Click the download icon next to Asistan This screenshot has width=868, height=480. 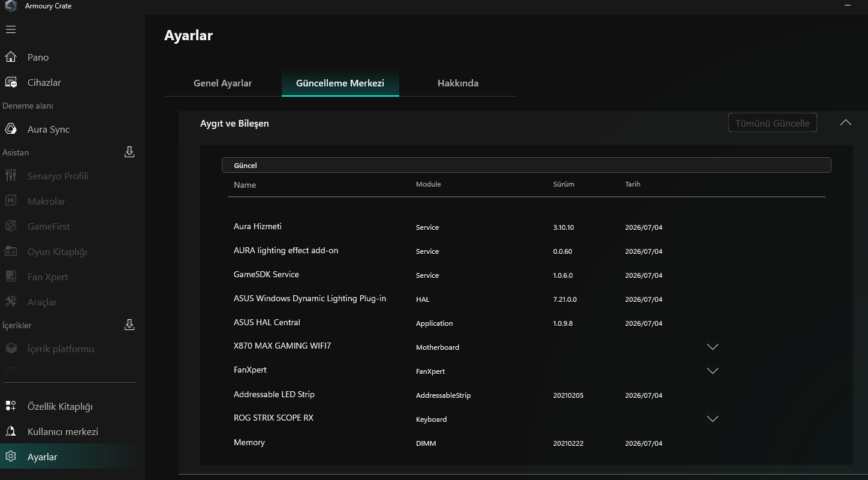[x=129, y=152]
